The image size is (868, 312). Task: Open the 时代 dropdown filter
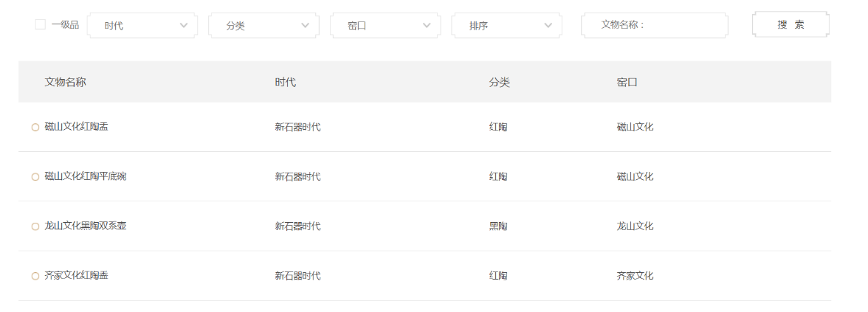[x=142, y=25]
